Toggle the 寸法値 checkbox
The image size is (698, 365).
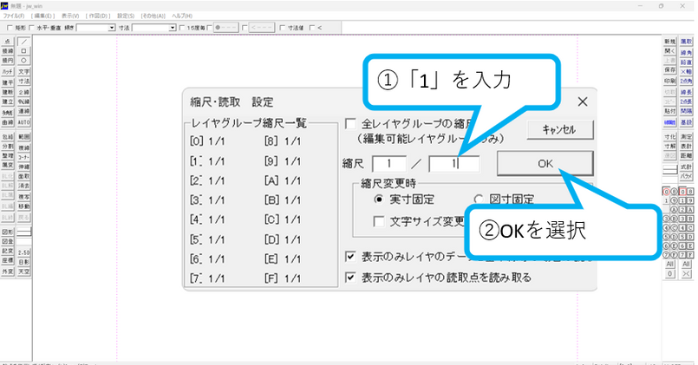click(282, 28)
